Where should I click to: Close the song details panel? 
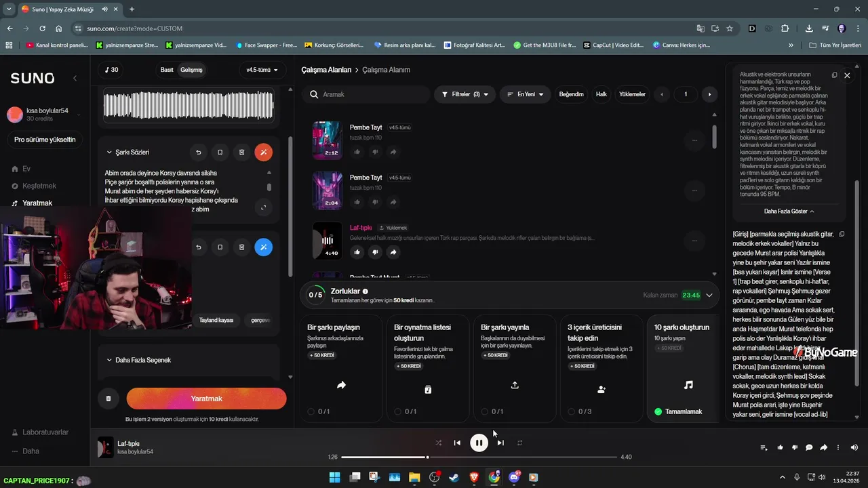(847, 75)
